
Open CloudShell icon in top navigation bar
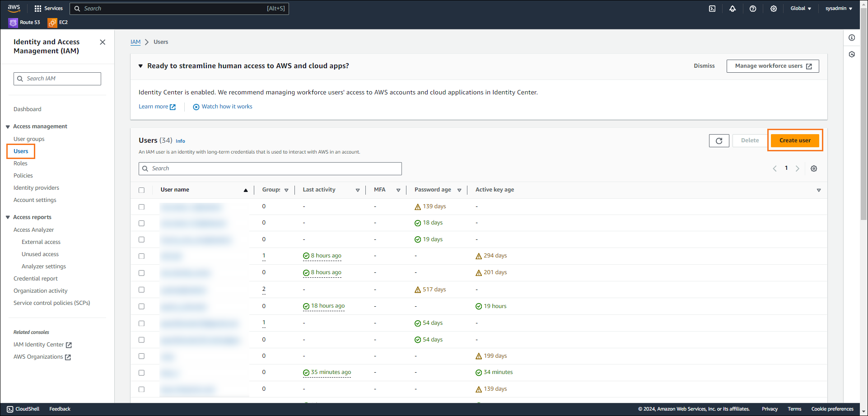(712, 9)
